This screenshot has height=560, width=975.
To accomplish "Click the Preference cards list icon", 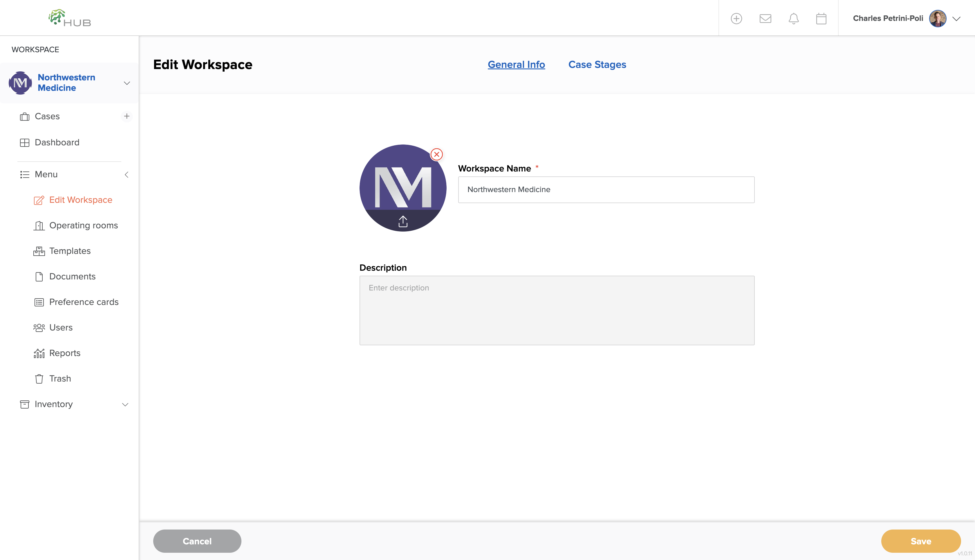I will pyautogui.click(x=39, y=302).
